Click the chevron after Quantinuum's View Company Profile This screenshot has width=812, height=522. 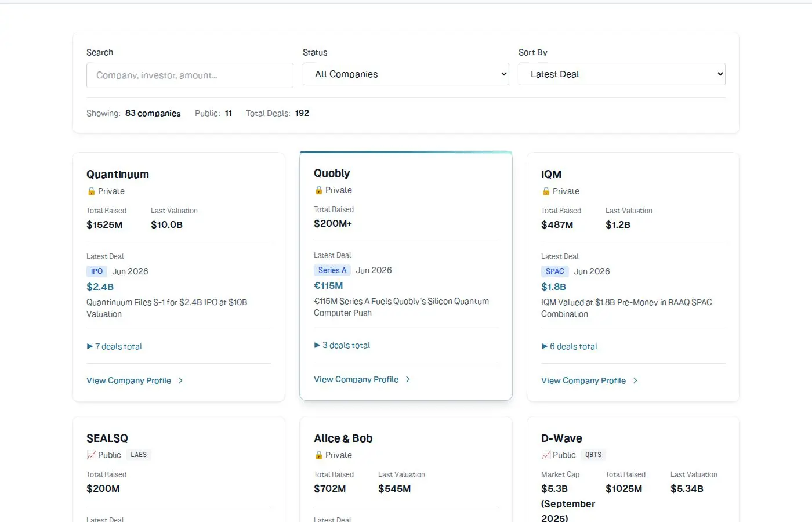pos(180,380)
